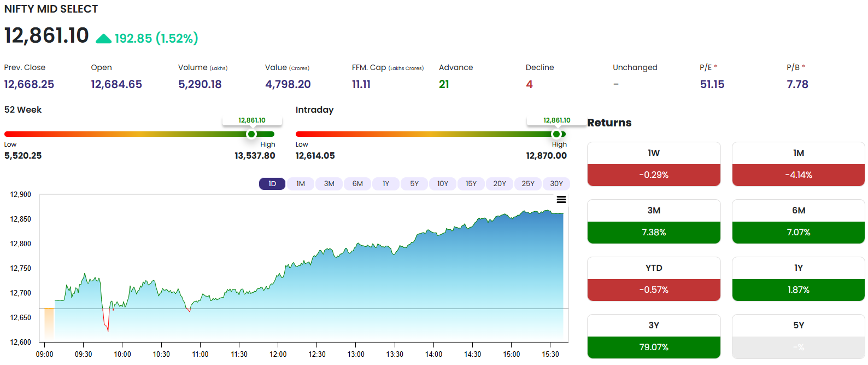Click the green up-arrow change indicator
868x365 pixels.
103,38
